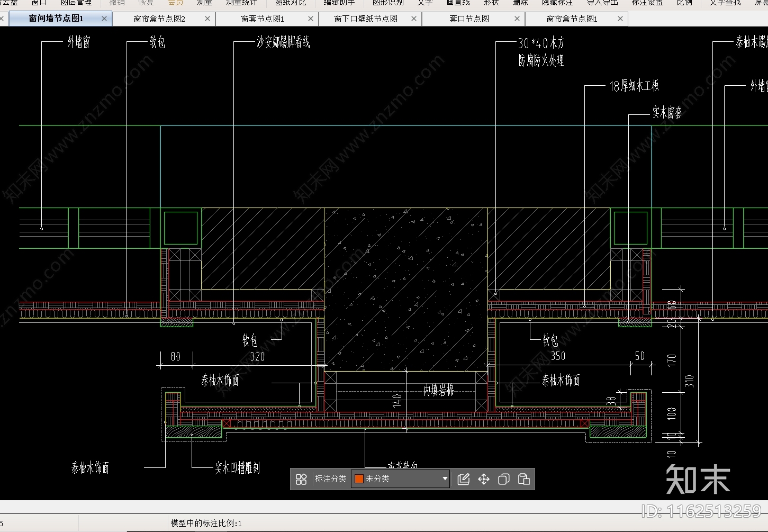Click the edit annotation pencil icon
This screenshot has width=768, height=532.
point(463,479)
